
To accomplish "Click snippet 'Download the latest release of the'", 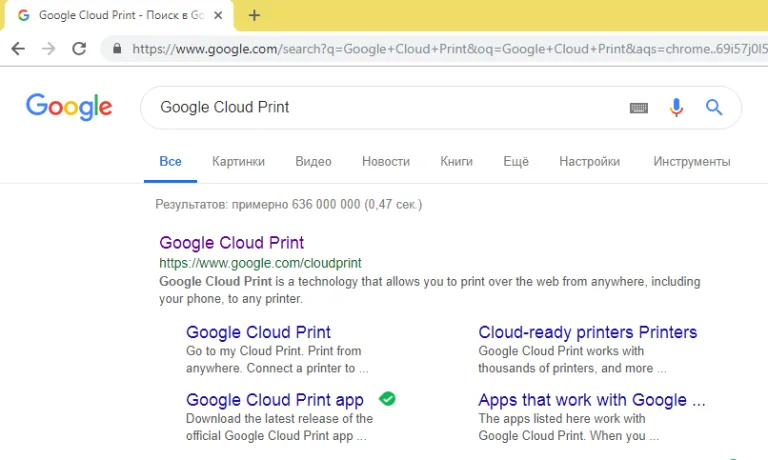I will (279, 418).
